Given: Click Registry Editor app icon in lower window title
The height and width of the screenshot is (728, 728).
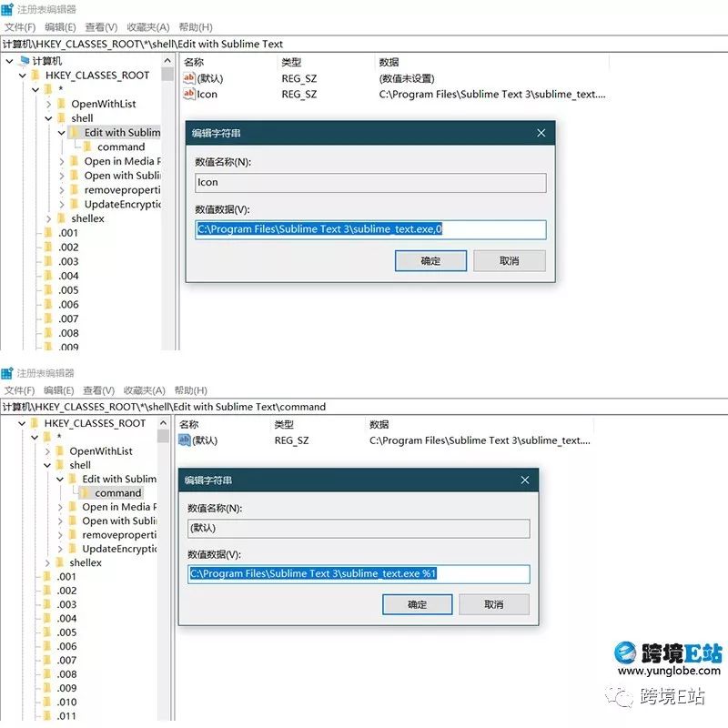Looking at the screenshot, I should point(7,372).
